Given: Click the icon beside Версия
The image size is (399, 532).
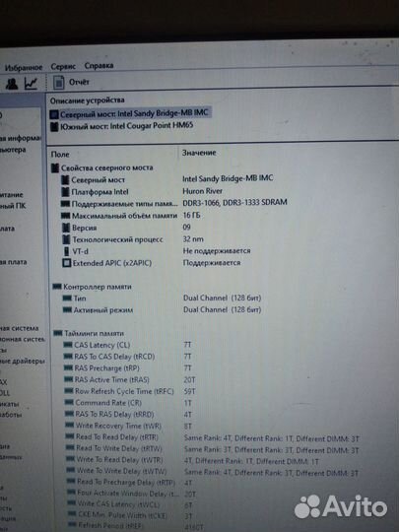Looking at the screenshot, I should (x=66, y=228).
